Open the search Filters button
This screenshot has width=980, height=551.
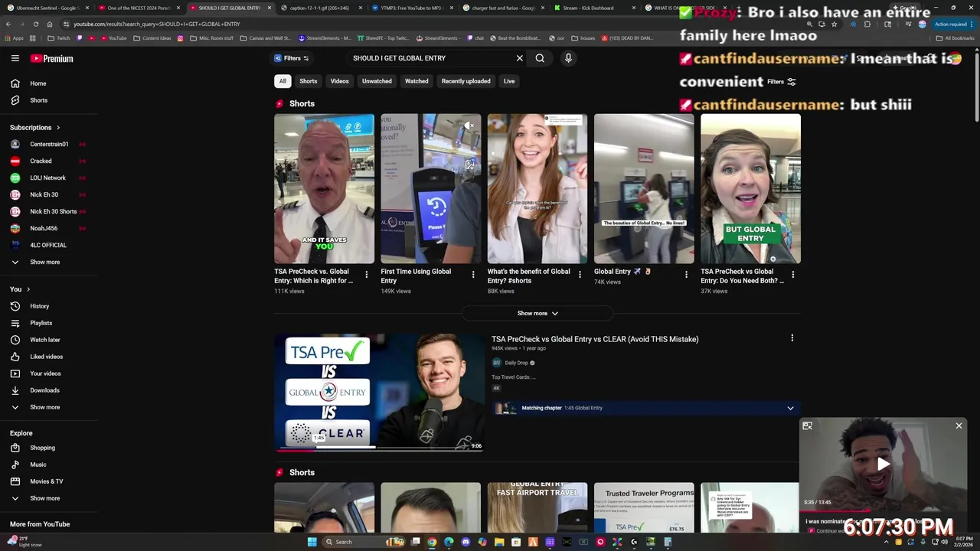coord(291,58)
